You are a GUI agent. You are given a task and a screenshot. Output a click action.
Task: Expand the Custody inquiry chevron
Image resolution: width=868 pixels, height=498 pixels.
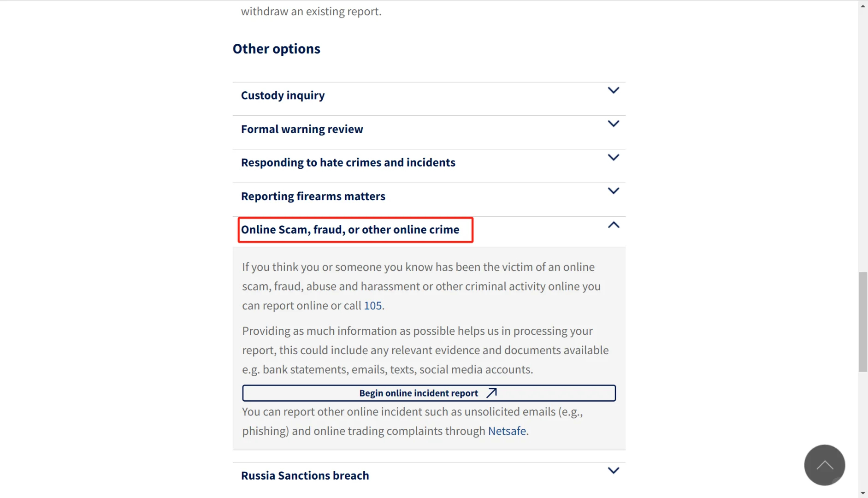[613, 90]
